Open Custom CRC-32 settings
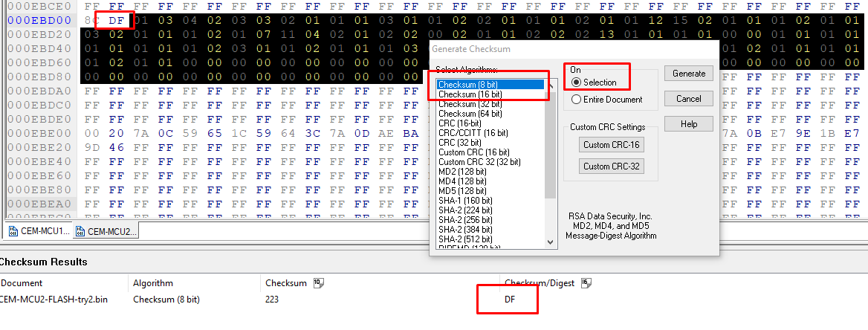The height and width of the screenshot is (330, 868). click(x=611, y=166)
